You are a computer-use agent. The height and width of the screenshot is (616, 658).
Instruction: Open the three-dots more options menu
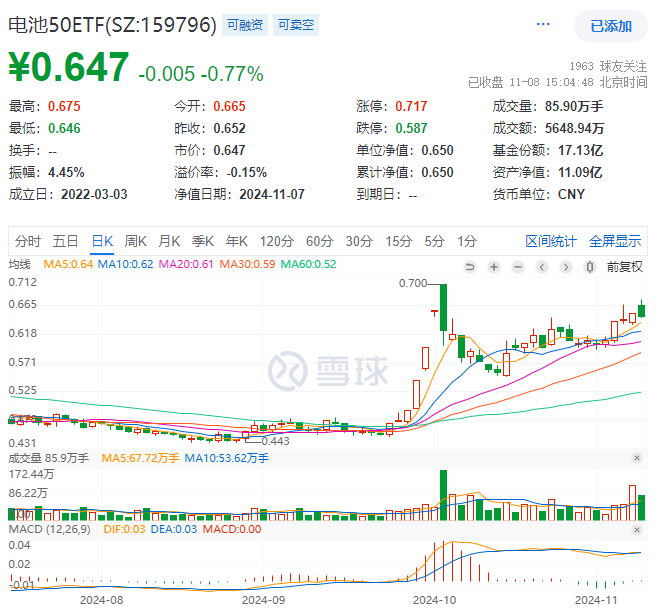pos(543,24)
